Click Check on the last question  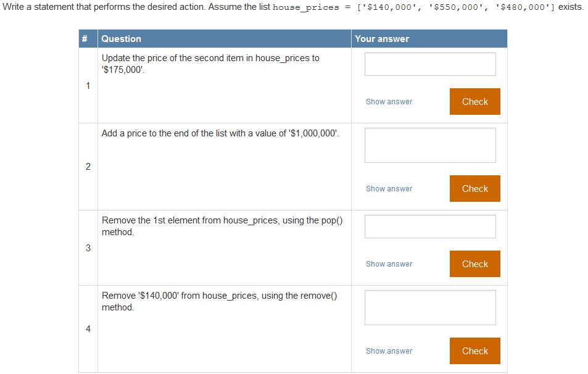tap(474, 351)
